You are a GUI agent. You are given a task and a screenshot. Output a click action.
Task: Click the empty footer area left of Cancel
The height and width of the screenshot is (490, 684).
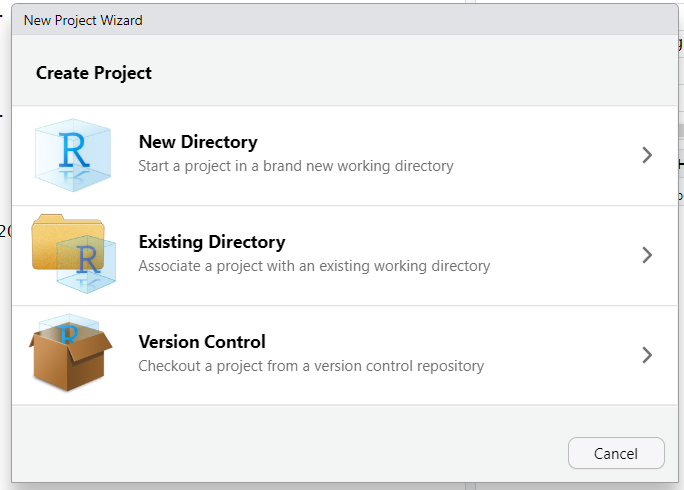[x=300, y=452]
